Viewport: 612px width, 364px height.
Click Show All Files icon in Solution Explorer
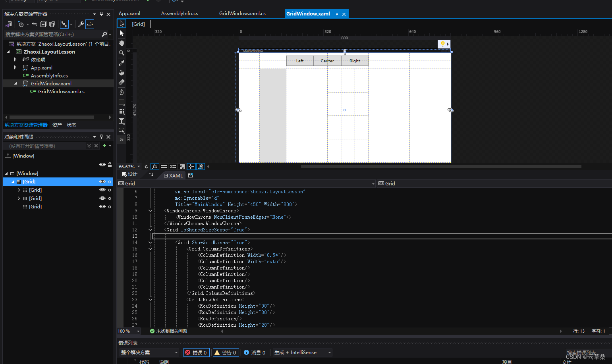tap(52, 24)
